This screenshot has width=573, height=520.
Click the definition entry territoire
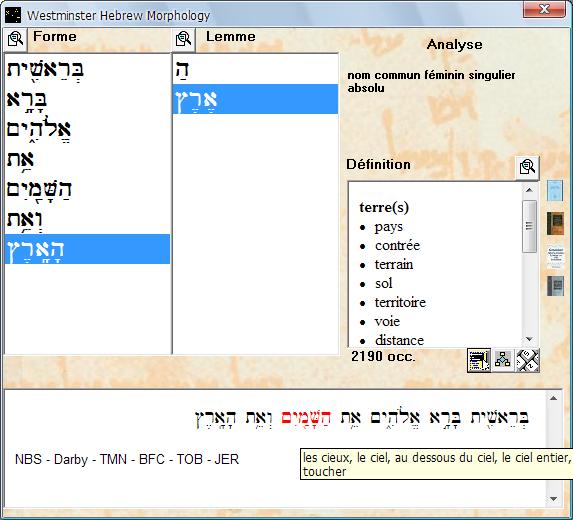(401, 302)
